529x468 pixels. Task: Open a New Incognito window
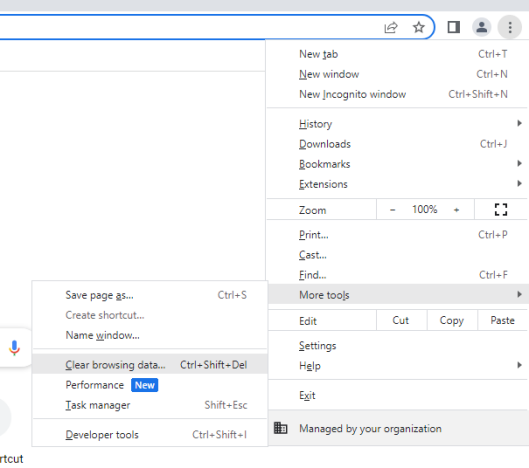point(397,94)
